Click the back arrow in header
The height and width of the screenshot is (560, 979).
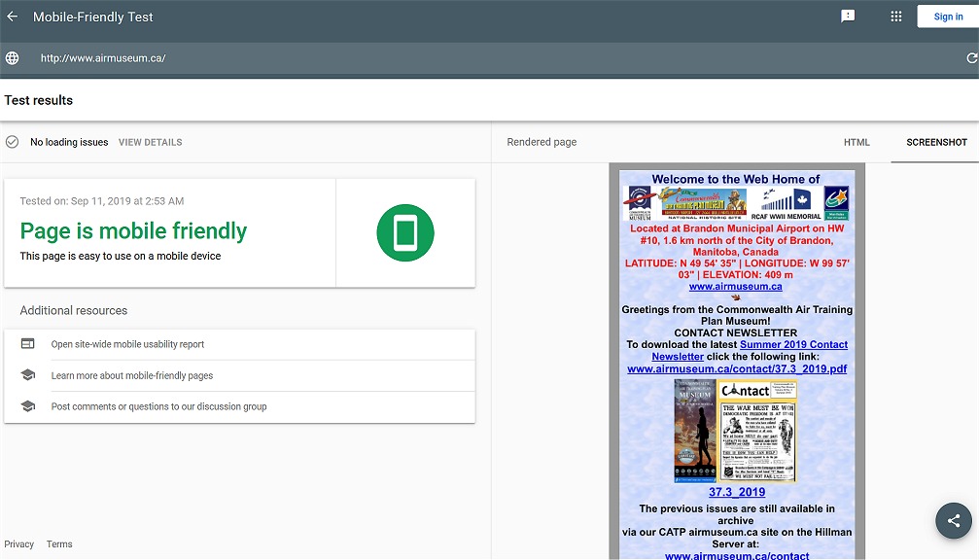click(13, 17)
